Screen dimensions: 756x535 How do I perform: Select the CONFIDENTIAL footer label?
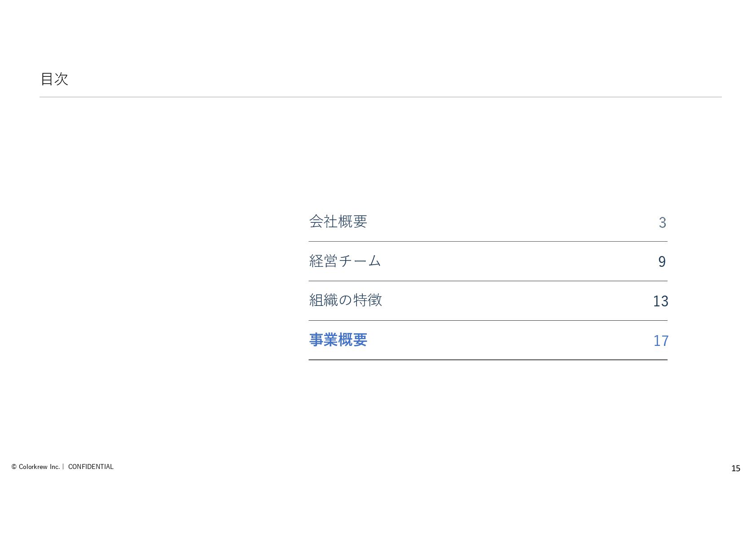click(91, 467)
